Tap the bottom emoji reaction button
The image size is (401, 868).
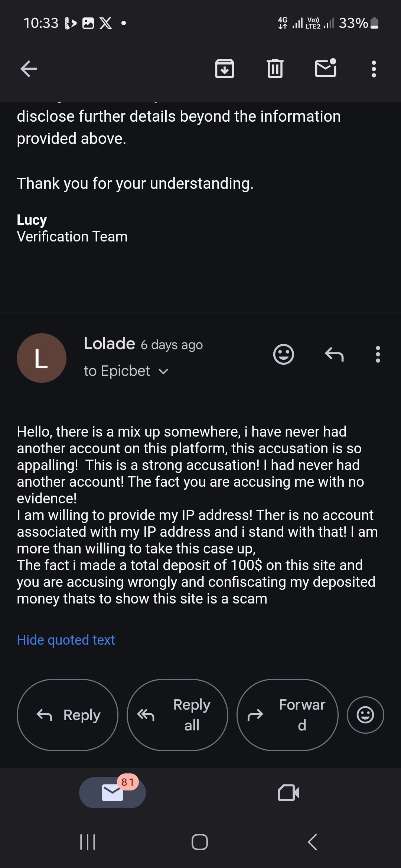click(365, 715)
